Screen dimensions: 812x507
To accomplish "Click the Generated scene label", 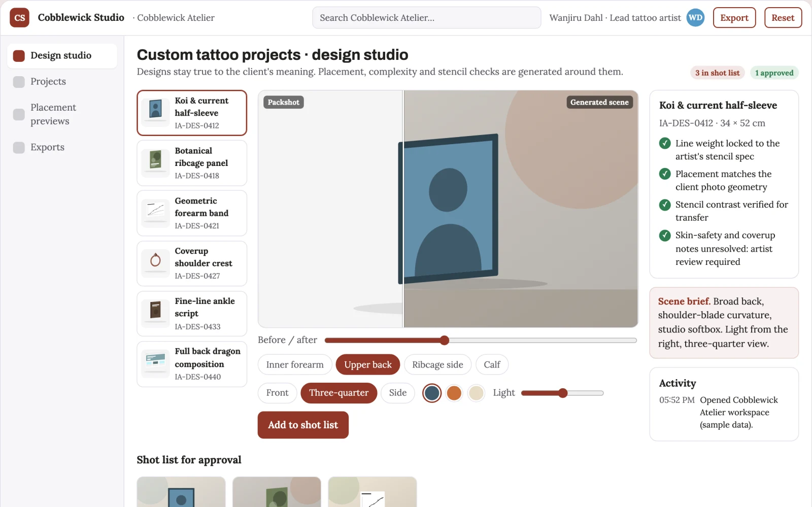I will point(599,102).
